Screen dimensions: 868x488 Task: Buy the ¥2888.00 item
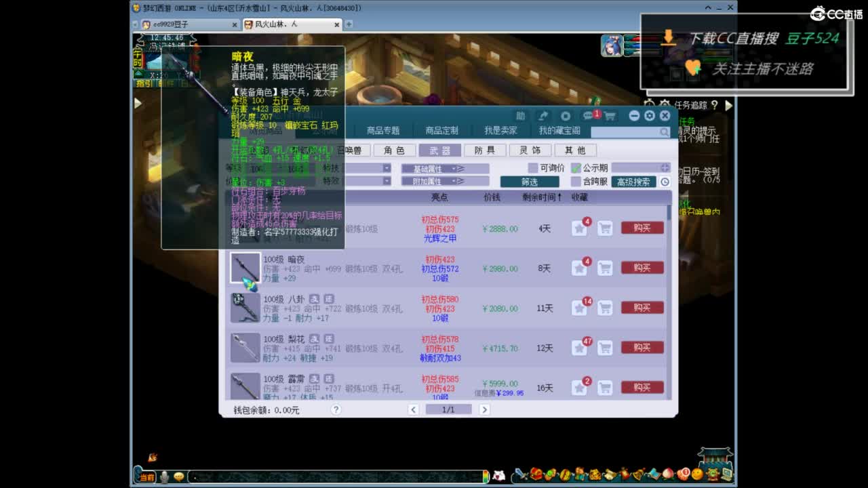pyautogui.click(x=642, y=228)
